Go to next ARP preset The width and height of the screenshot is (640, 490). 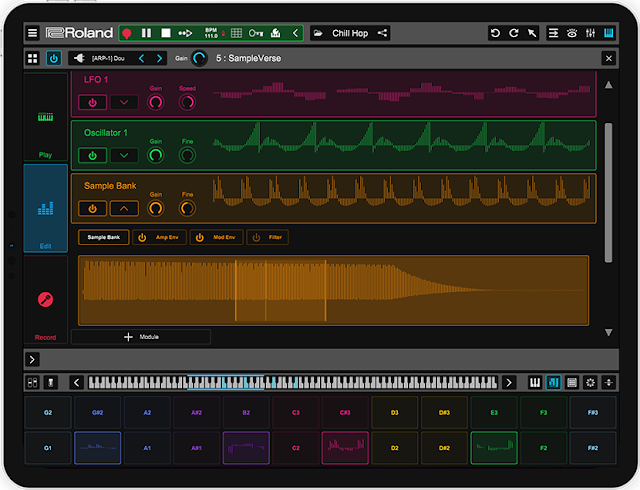pyautogui.click(x=160, y=58)
